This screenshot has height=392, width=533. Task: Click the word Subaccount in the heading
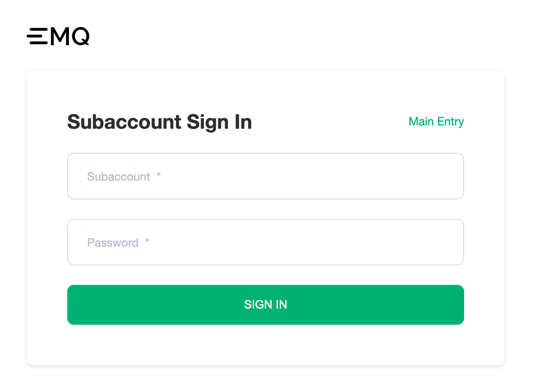click(124, 122)
